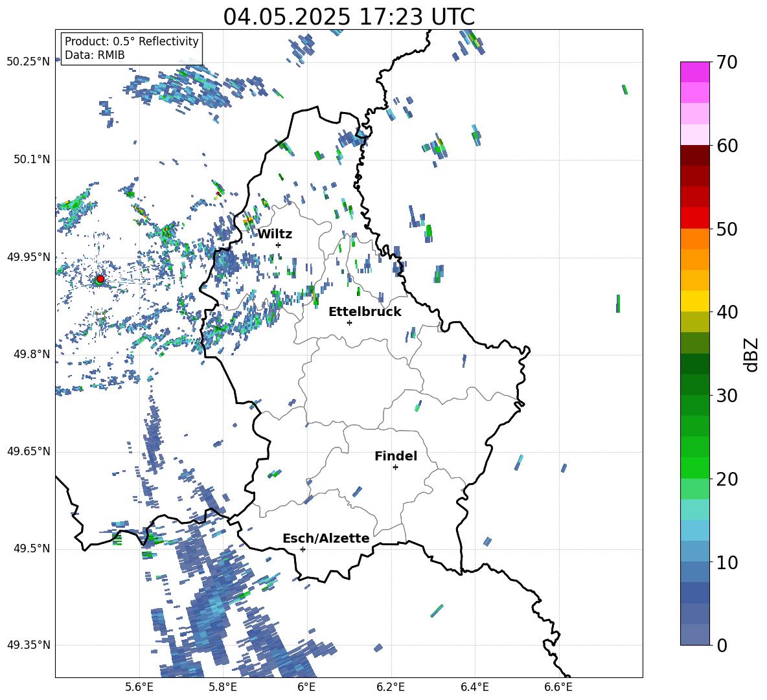The image size is (767, 700).
Task: Select the Esch/Alzette city label
Action: 326,538
